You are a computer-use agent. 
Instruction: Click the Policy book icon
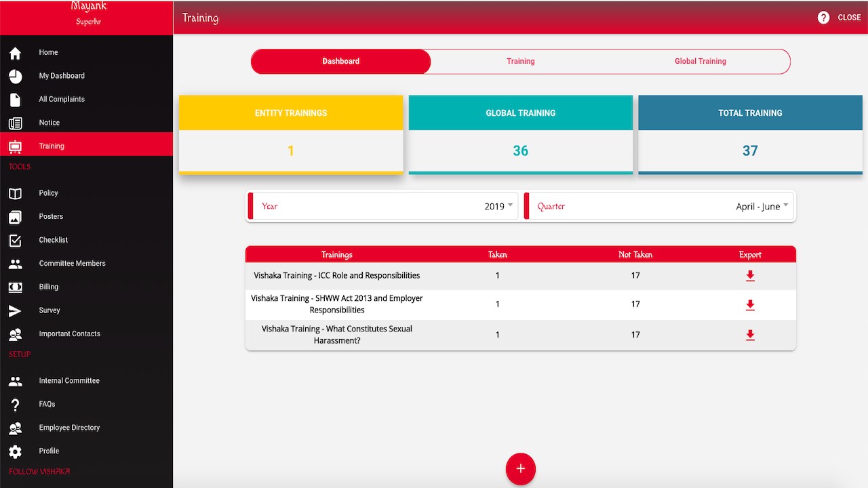pos(15,193)
